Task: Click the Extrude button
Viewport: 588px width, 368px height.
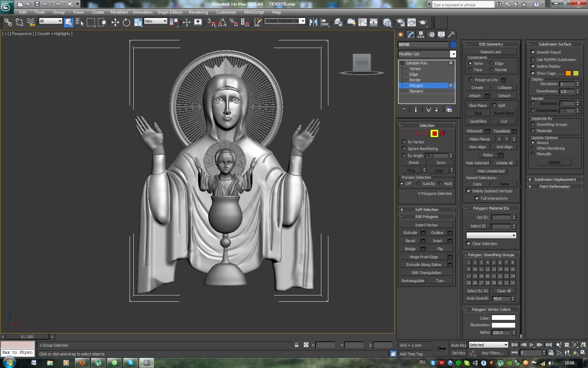Action: (410, 233)
